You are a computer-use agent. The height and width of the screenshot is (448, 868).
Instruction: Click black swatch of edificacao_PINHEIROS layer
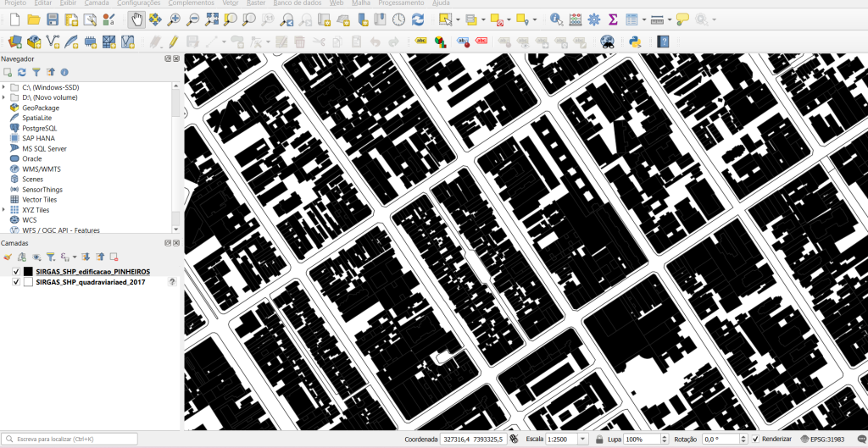(28, 272)
